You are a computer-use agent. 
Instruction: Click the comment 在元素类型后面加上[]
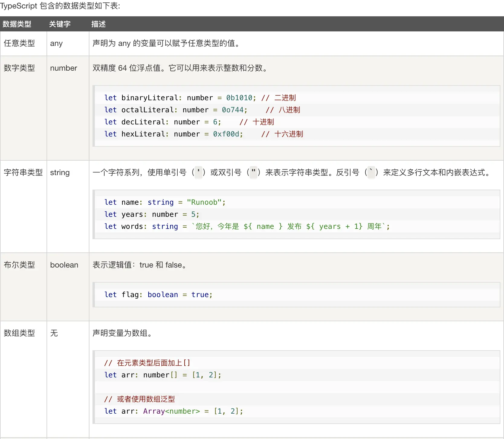tap(147, 363)
